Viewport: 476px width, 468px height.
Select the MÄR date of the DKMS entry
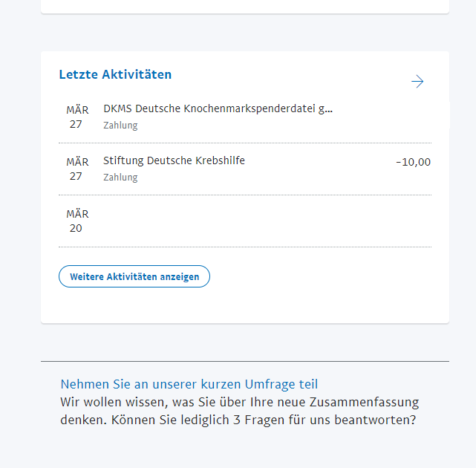click(x=77, y=110)
